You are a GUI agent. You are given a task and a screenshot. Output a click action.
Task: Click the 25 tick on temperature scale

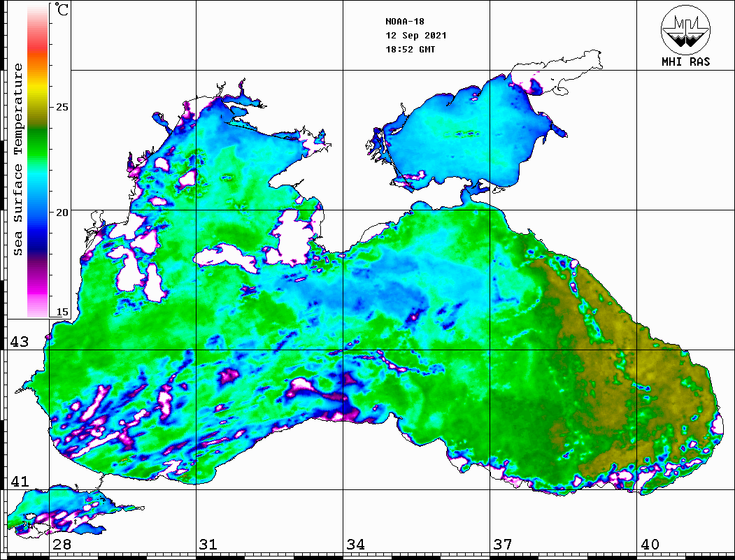coord(62,107)
